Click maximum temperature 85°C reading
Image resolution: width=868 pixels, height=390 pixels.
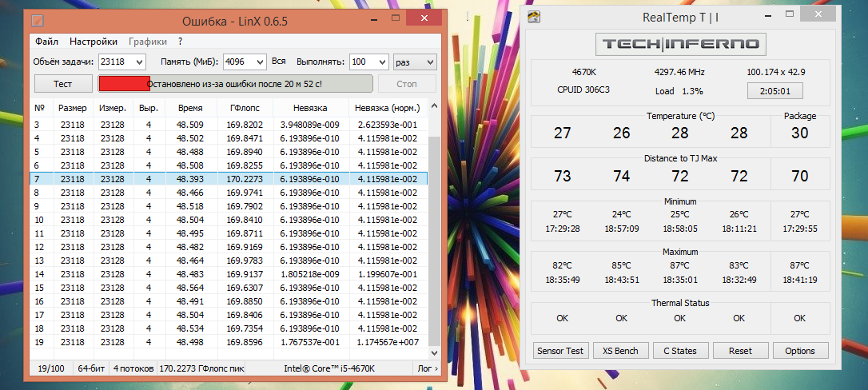(x=621, y=265)
